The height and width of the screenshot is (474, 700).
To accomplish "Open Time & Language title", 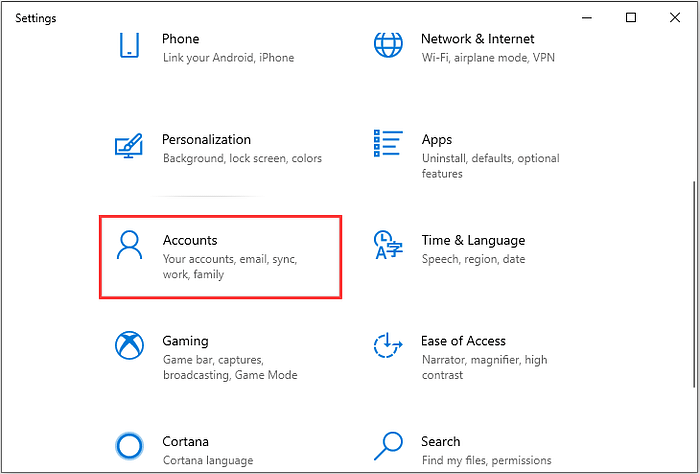I will (473, 241).
